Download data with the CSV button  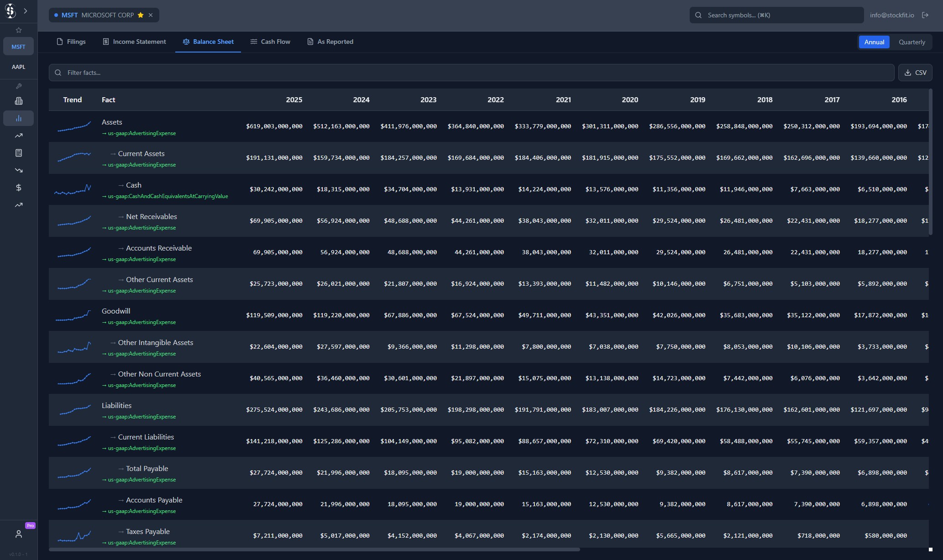click(x=915, y=73)
